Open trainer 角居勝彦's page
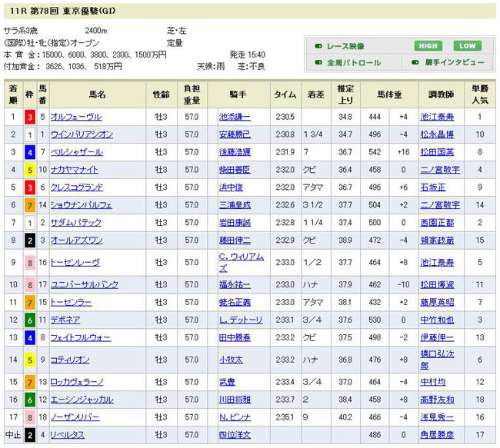 pyautogui.click(x=439, y=435)
